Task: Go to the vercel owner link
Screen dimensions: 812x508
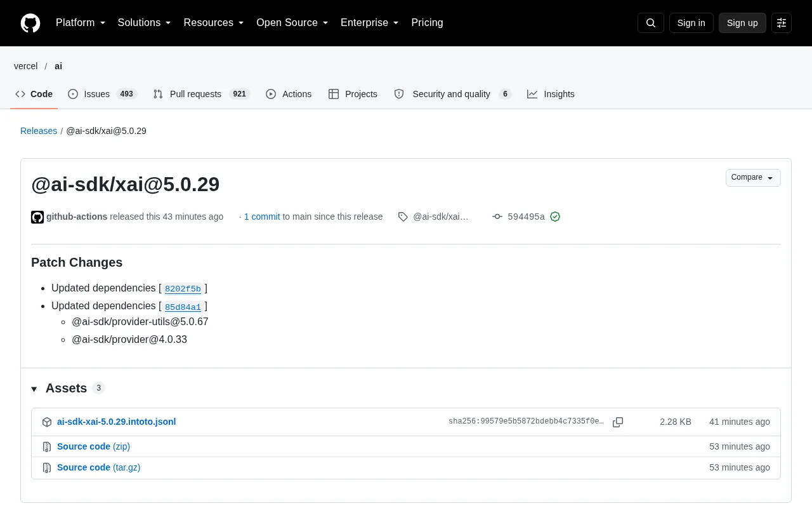Action: point(26,66)
